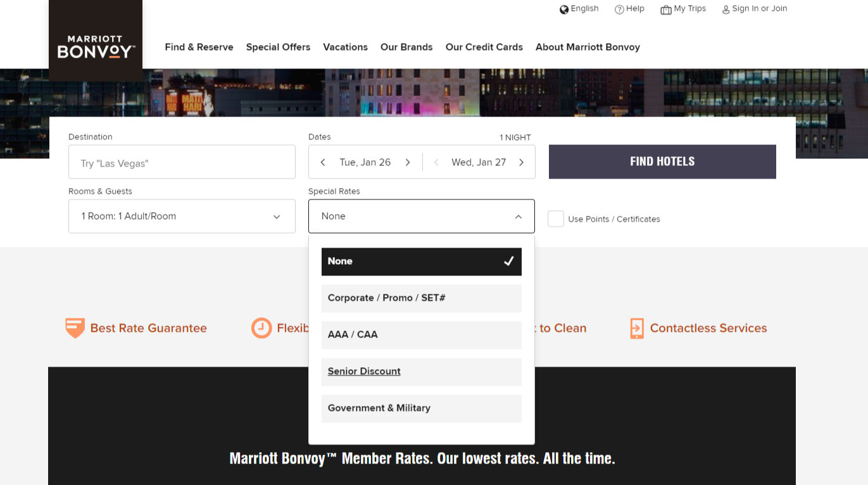Select the None special rate option
Image resolution: width=868 pixels, height=485 pixels.
coord(422,261)
